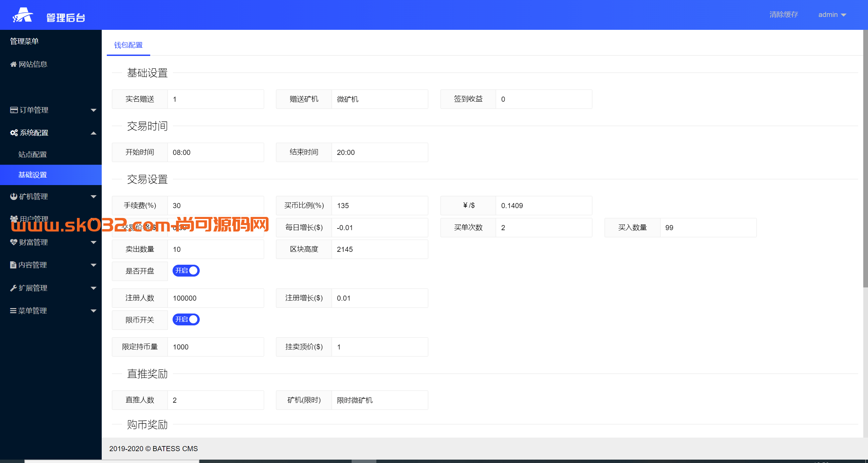868x463 pixels.
Task: Click the page vertical scrollbar
Action: [865, 159]
